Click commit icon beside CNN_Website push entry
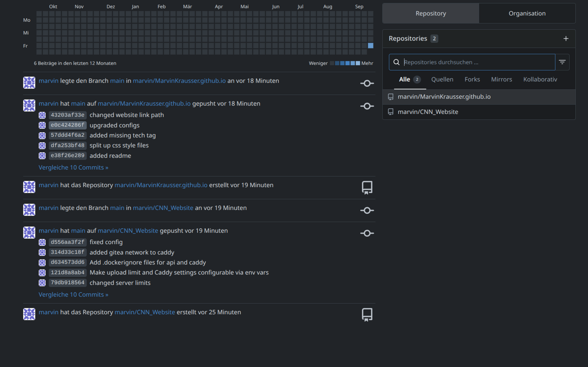The height and width of the screenshot is (367, 588). (367, 233)
